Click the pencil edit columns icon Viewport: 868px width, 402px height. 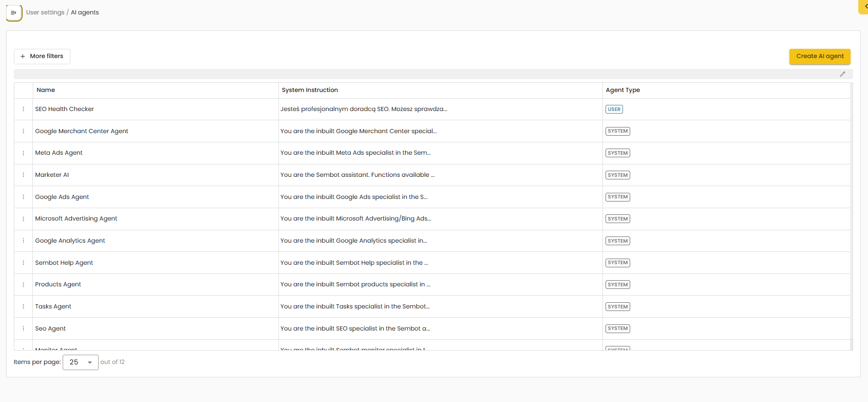pos(842,74)
